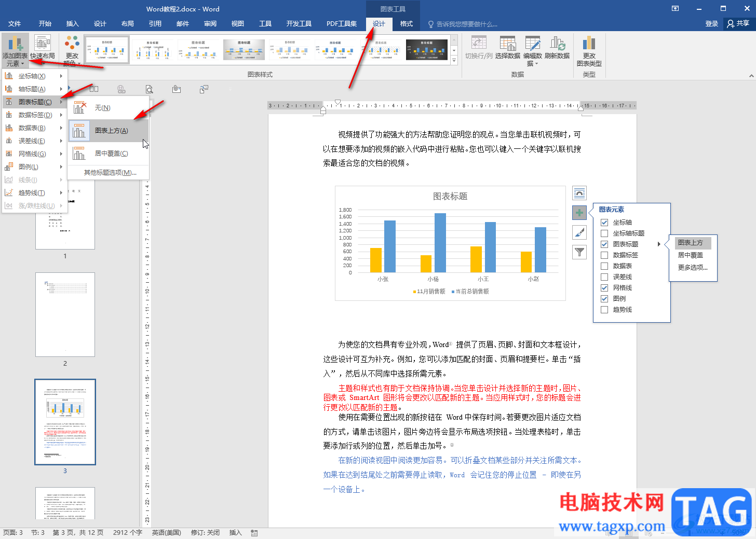Click the document magnifier preview icon

(149, 89)
